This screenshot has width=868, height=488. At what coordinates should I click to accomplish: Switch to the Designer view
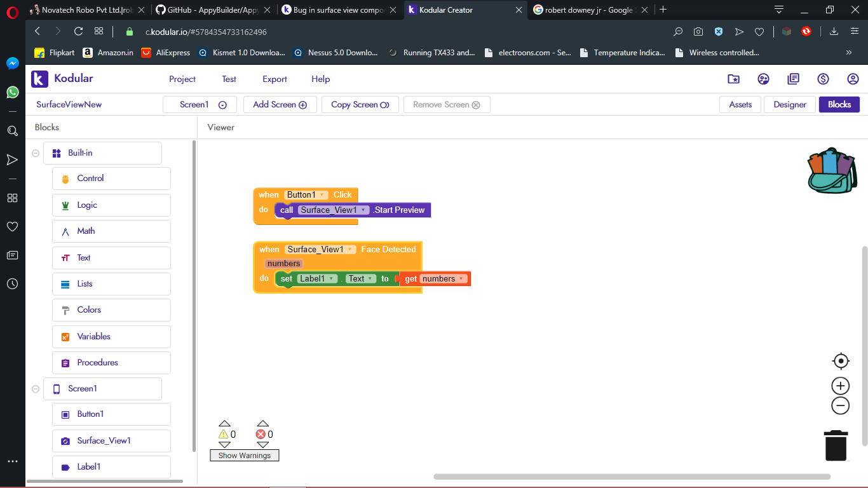[x=790, y=105]
